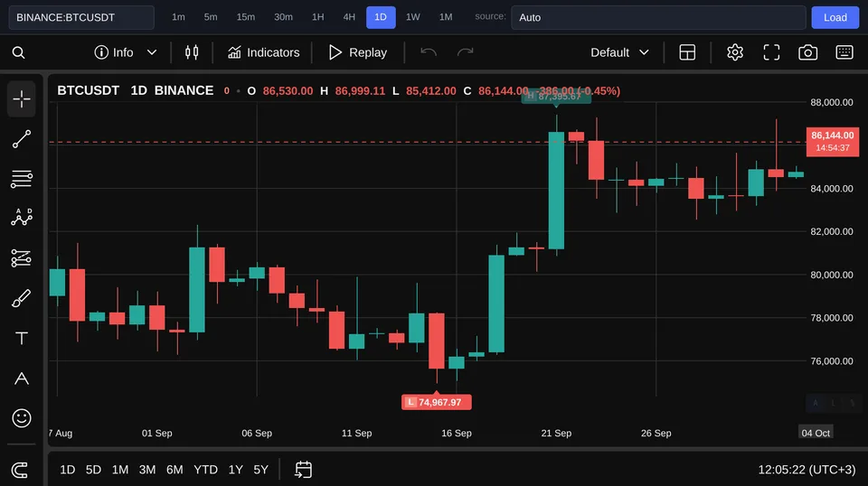This screenshot has width=868, height=486.
Task: Open the emoji sticker picker
Action: (x=22, y=418)
